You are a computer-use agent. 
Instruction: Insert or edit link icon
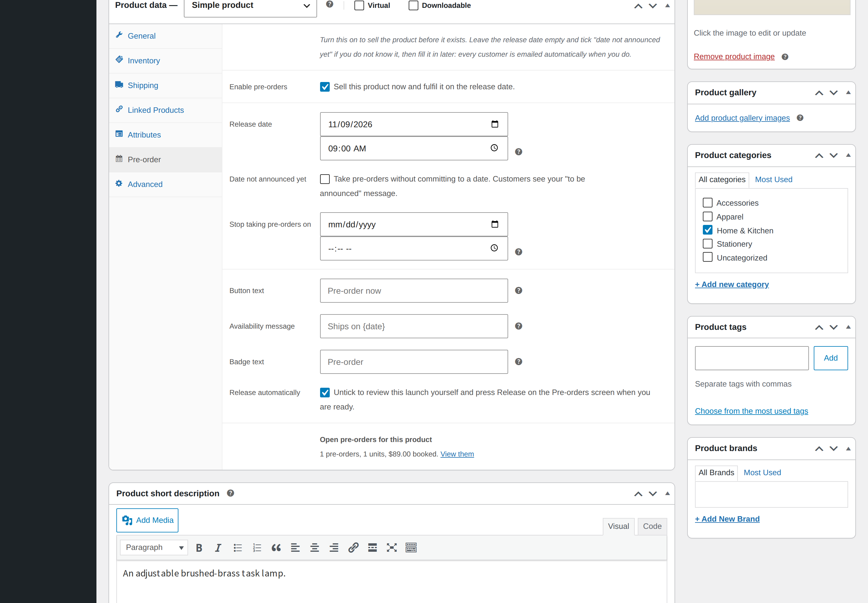coord(353,548)
